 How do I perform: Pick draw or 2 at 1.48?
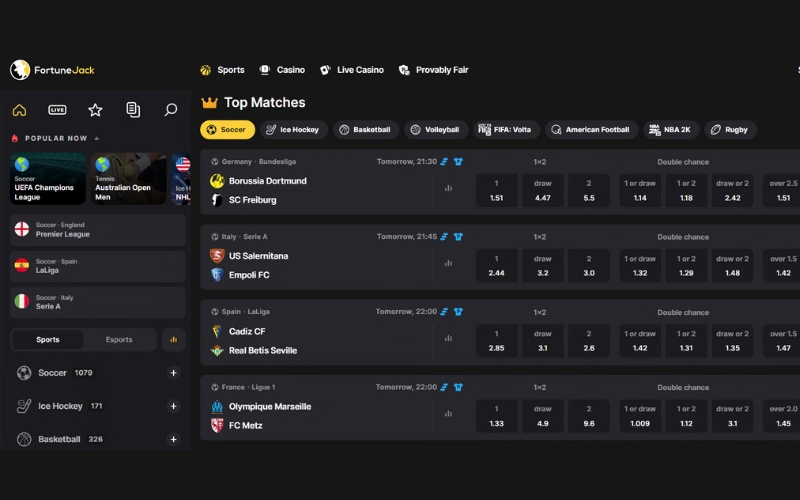coord(733,265)
